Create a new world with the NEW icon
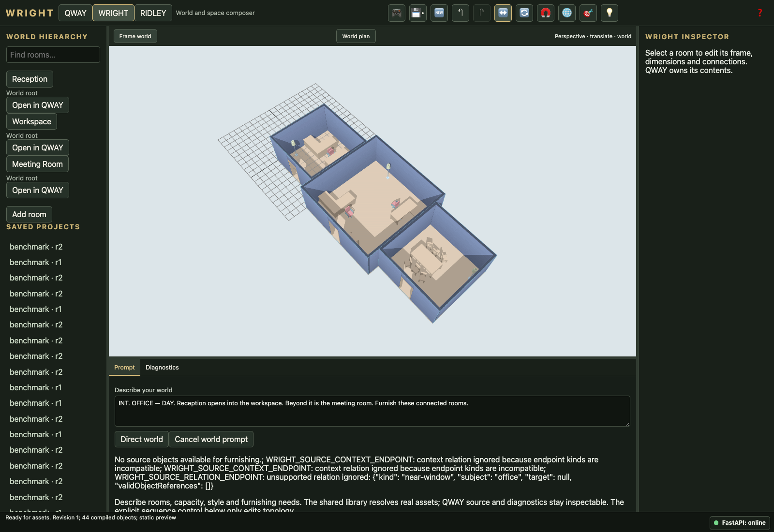 (439, 13)
